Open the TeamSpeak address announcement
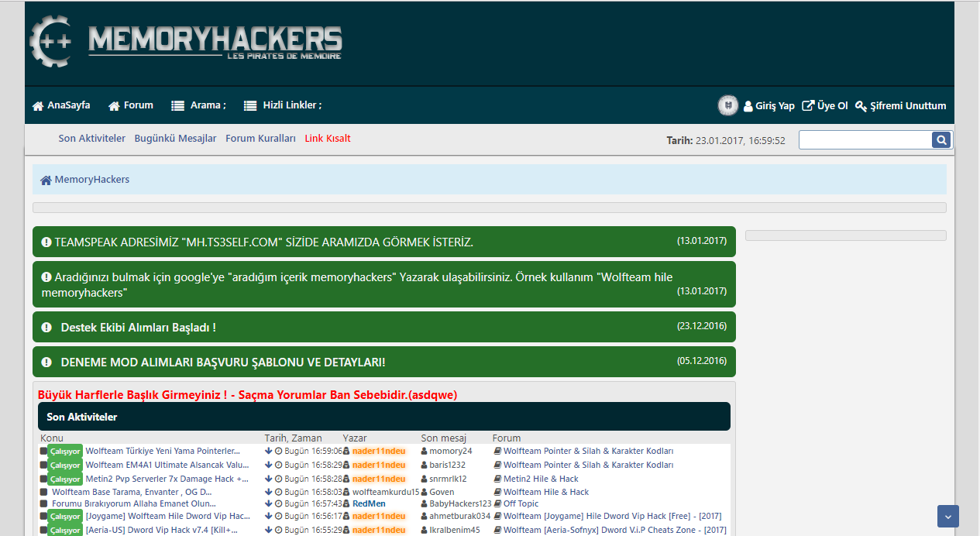This screenshot has width=980, height=536. click(x=384, y=242)
